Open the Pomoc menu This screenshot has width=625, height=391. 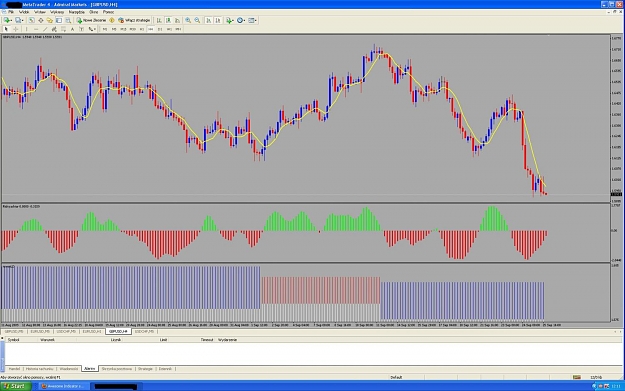click(x=108, y=12)
